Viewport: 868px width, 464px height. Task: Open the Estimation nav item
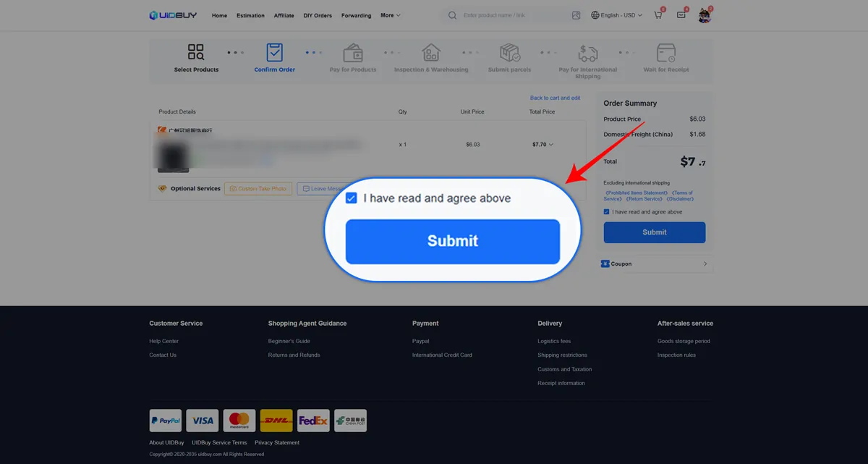point(250,15)
